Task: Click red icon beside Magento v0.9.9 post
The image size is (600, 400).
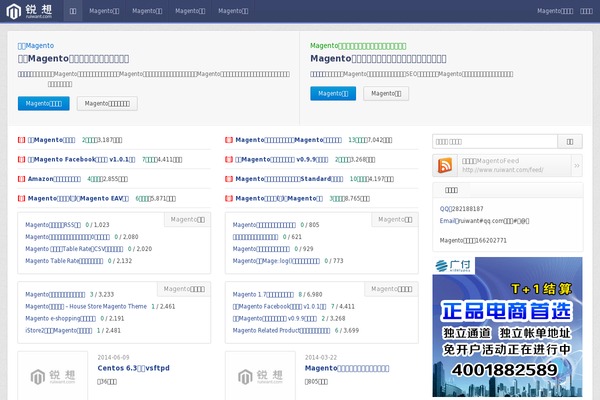Action: click(230, 159)
